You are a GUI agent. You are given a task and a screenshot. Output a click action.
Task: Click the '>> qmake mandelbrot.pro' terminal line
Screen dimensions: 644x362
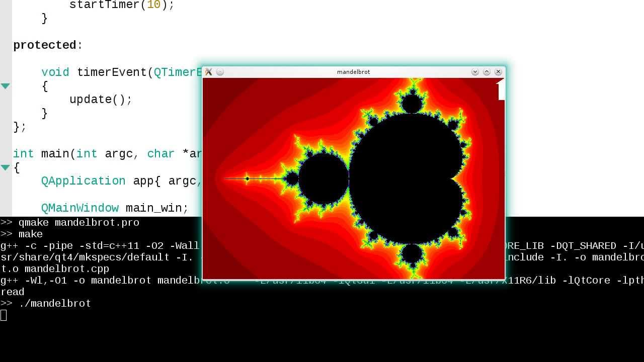[x=70, y=222]
